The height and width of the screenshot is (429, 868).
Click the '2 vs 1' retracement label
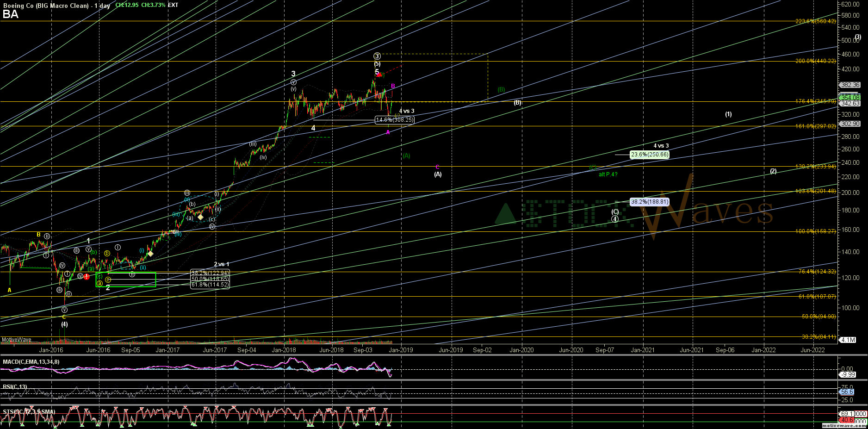point(222,264)
